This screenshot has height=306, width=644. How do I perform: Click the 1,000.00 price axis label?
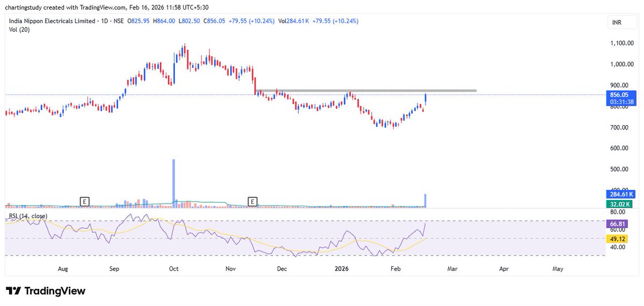(621, 64)
